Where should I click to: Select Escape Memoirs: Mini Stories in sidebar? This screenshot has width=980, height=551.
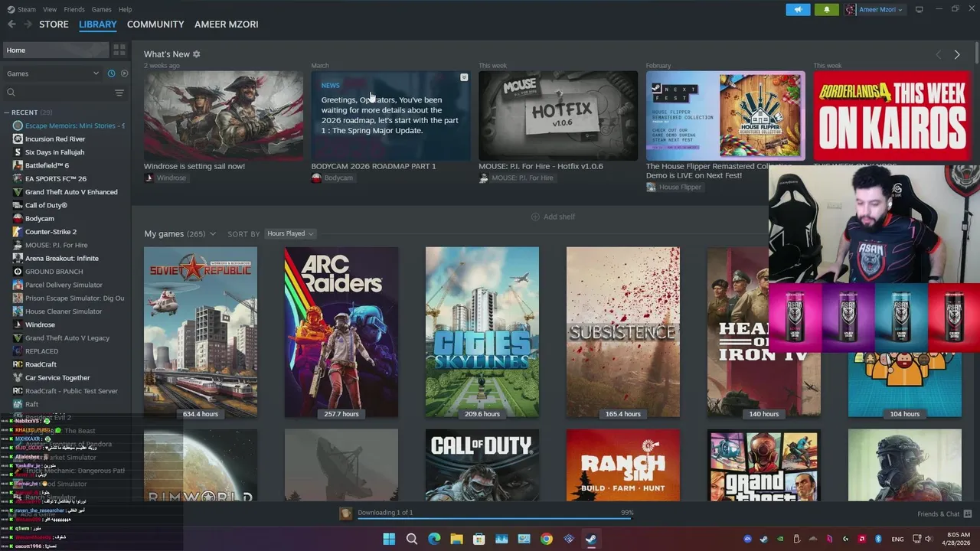68,126
